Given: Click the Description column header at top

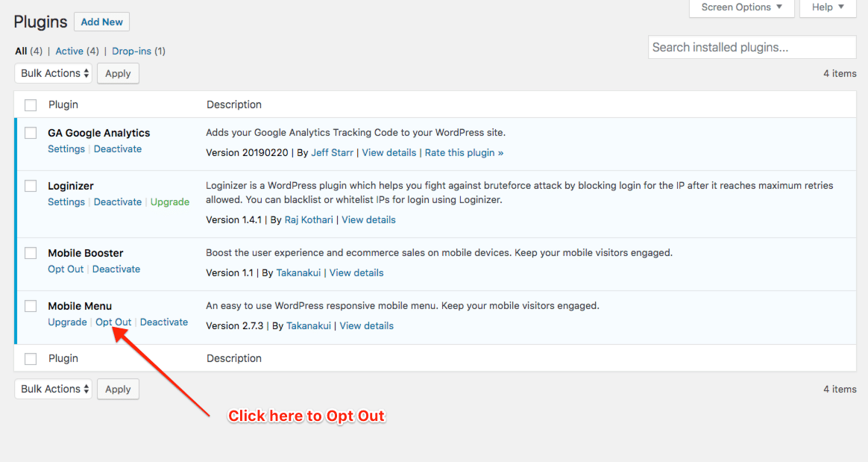Looking at the screenshot, I should (x=234, y=104).
